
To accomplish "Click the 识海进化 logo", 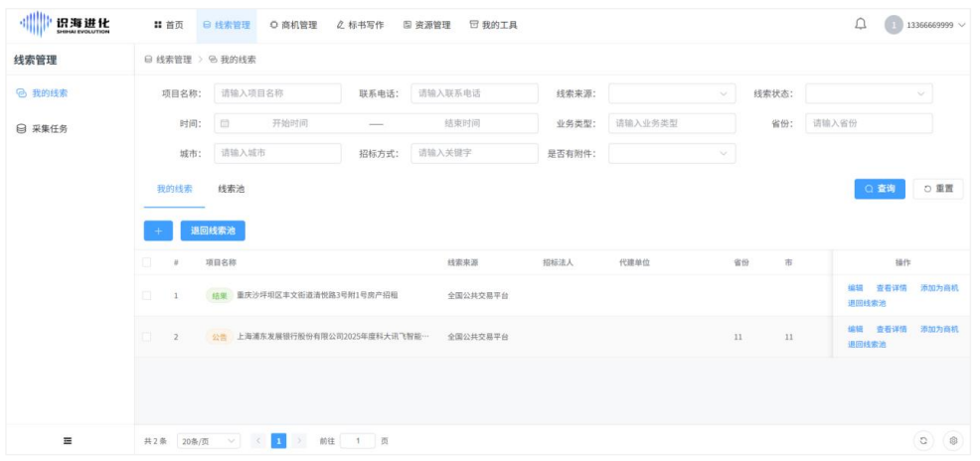I will tap(67, 24).
